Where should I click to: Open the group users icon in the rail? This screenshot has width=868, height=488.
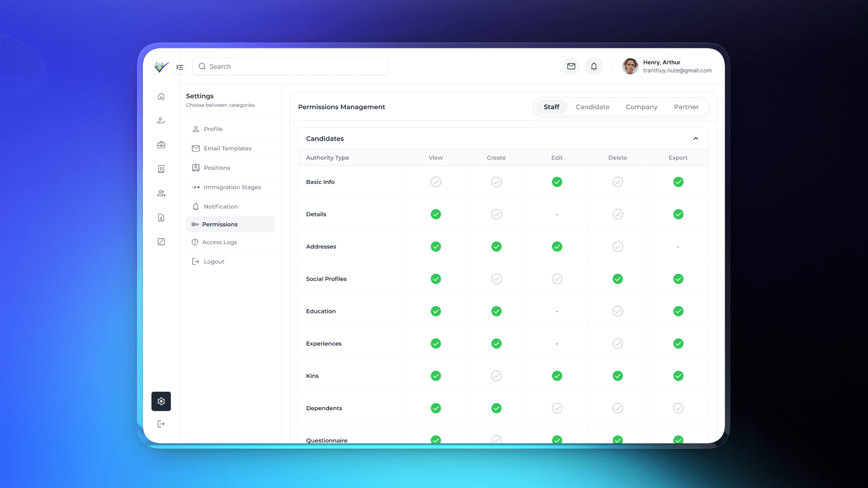click(161, 193)
